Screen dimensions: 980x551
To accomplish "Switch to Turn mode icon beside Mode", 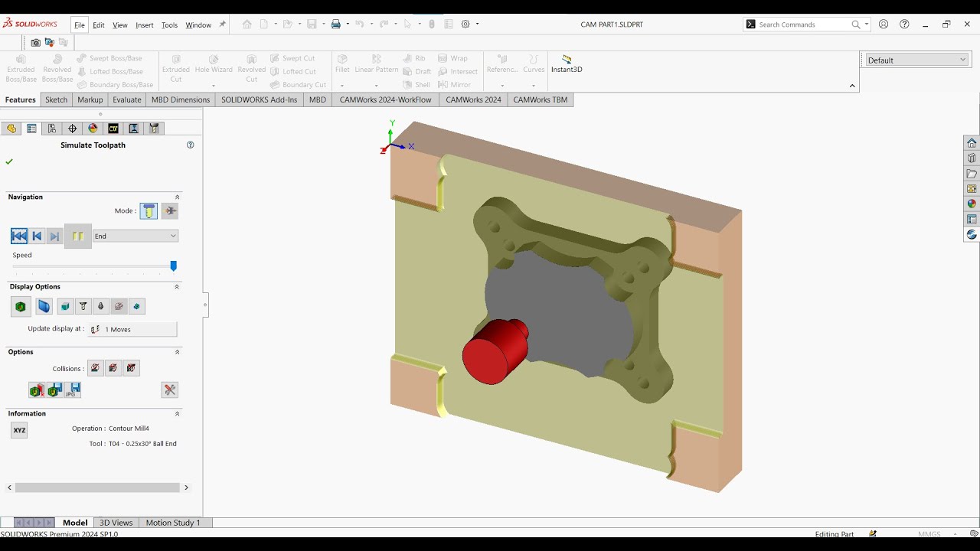I will [x=170, y=211].
